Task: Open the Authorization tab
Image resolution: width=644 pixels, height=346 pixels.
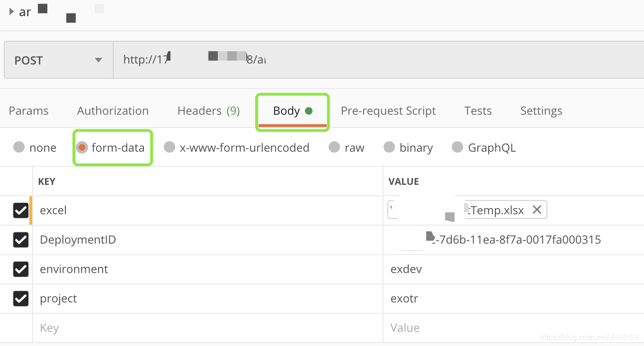Action: [x=113, y=111]
